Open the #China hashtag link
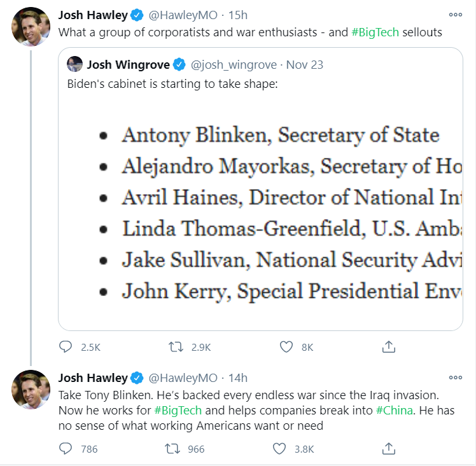This screenshot has height=466, width=476. click(x=395, y=411)
